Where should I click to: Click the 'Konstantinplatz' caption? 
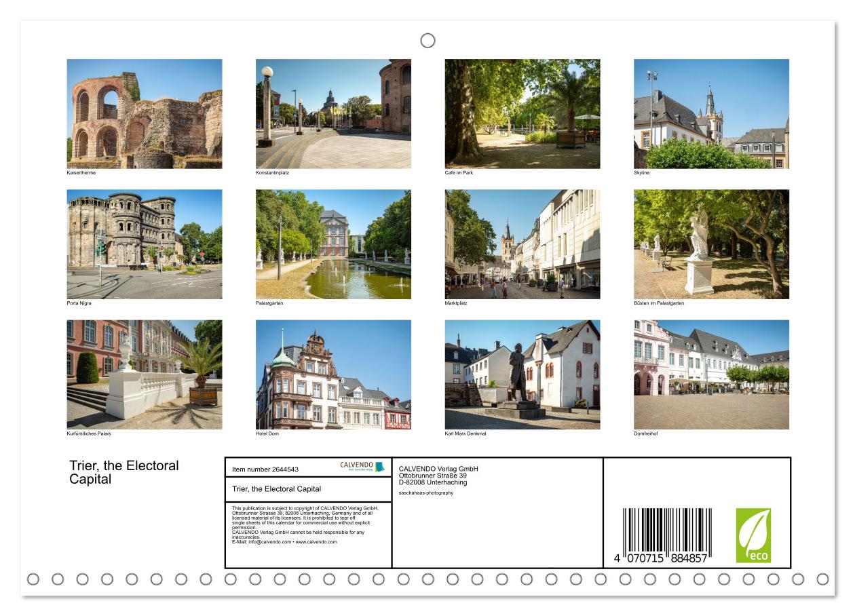pyautogui.click(x=273, y=173)
